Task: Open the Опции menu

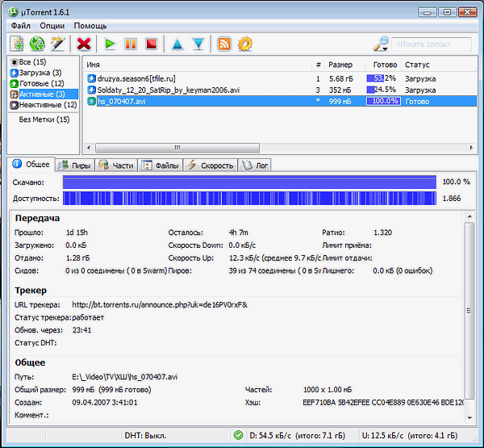Action: point(52,26)
